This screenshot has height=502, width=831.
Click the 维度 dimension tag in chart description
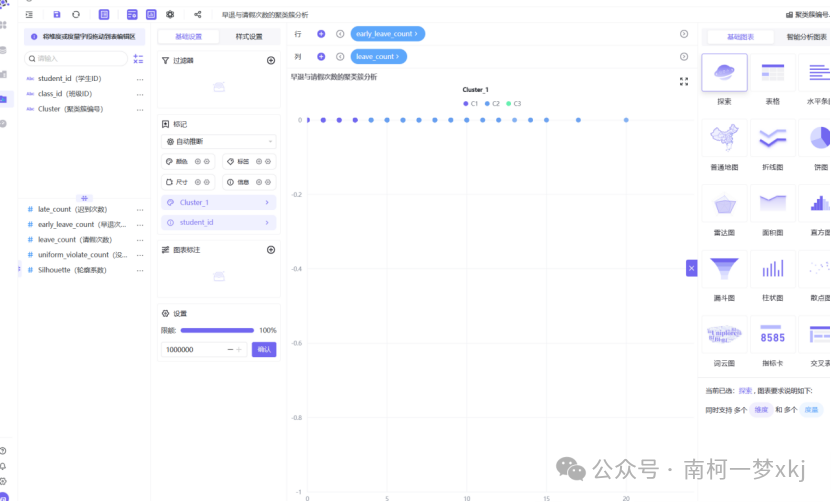[761, 410]
